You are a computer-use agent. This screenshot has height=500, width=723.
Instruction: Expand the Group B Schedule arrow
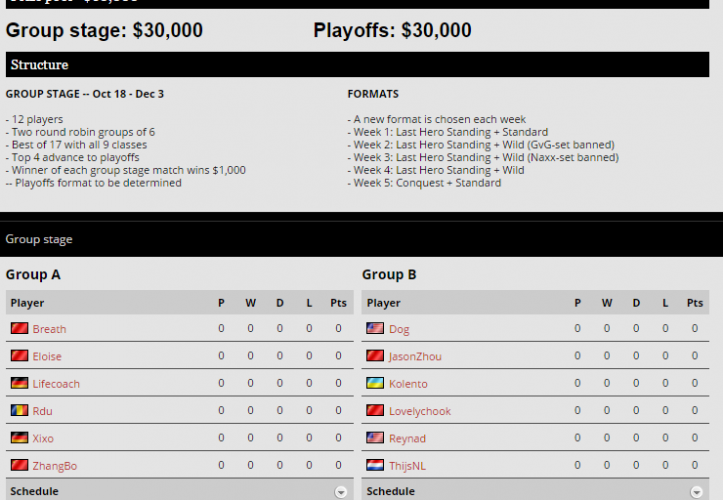pos(697,492)
